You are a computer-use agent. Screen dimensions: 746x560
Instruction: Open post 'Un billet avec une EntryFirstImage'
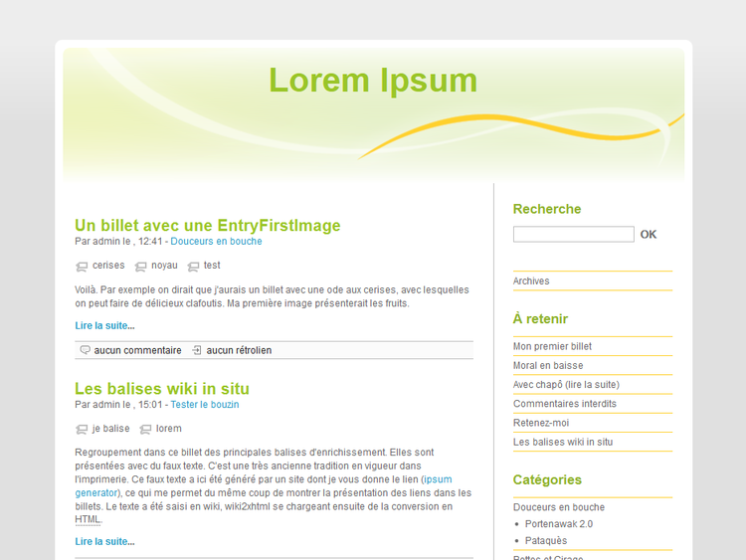click(208, 225)
